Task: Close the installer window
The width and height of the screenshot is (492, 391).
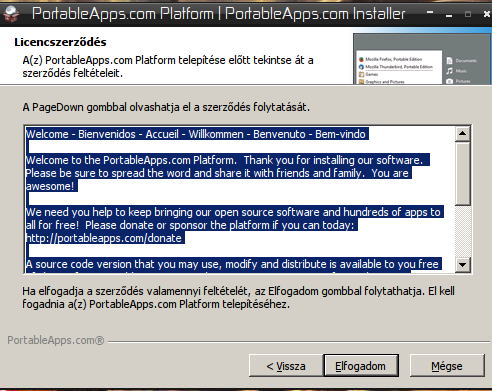Action: coord(486,14)
